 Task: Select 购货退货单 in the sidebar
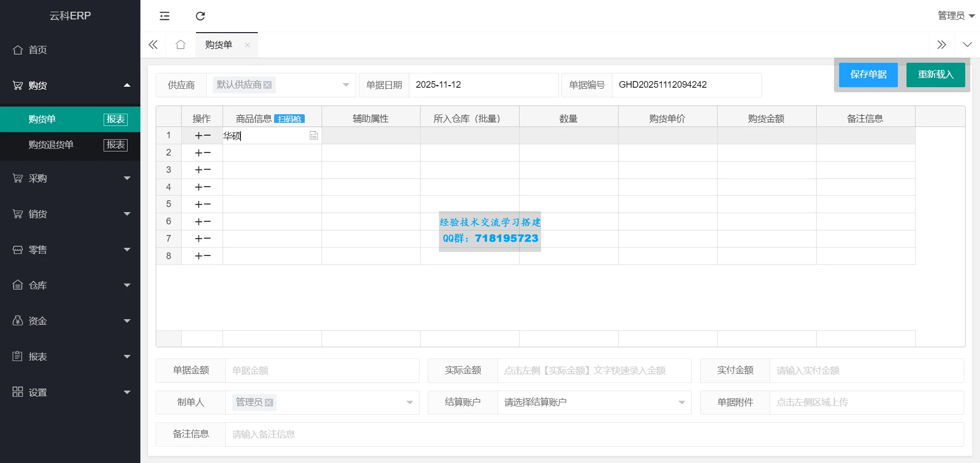[51, 145]
